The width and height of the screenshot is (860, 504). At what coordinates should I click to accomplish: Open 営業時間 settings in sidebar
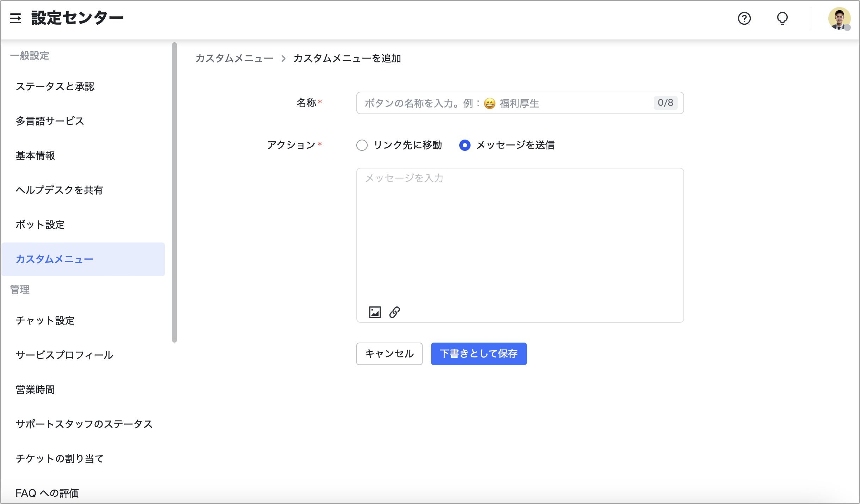coord(35,390)
